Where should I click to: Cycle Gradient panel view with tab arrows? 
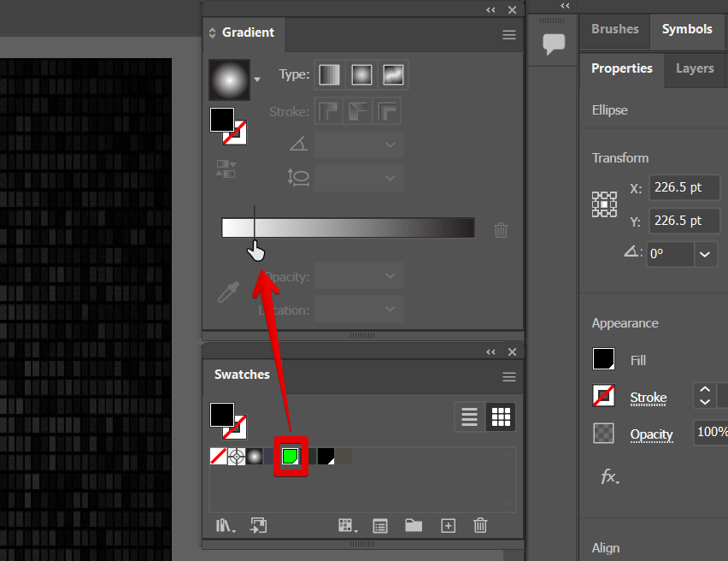point(212,33)
